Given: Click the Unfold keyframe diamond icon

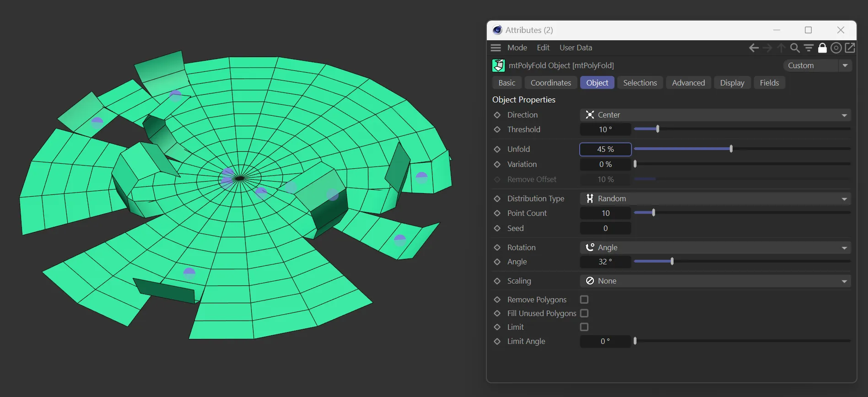Looking at the screenshot, I should [x=497, y=150].
